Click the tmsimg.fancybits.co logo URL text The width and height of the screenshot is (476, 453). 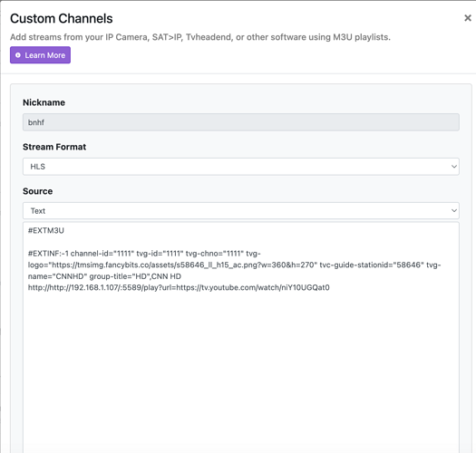click(x=183, y=265)
